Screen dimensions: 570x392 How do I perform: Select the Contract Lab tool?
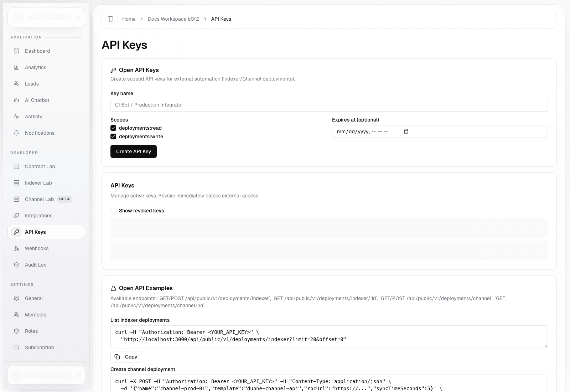[x=40, y=166]
